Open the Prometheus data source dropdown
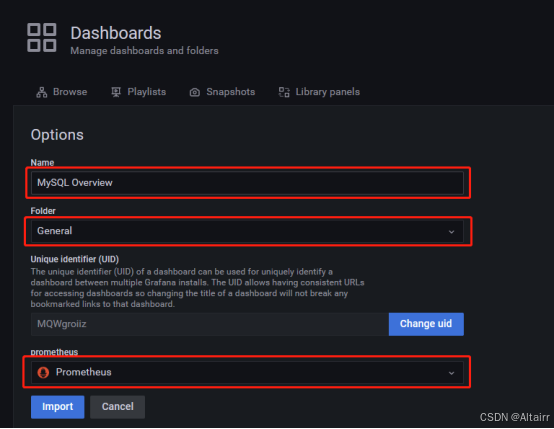Image resolution: width=554 pixels, height=429 pixels. pos(247,372)
